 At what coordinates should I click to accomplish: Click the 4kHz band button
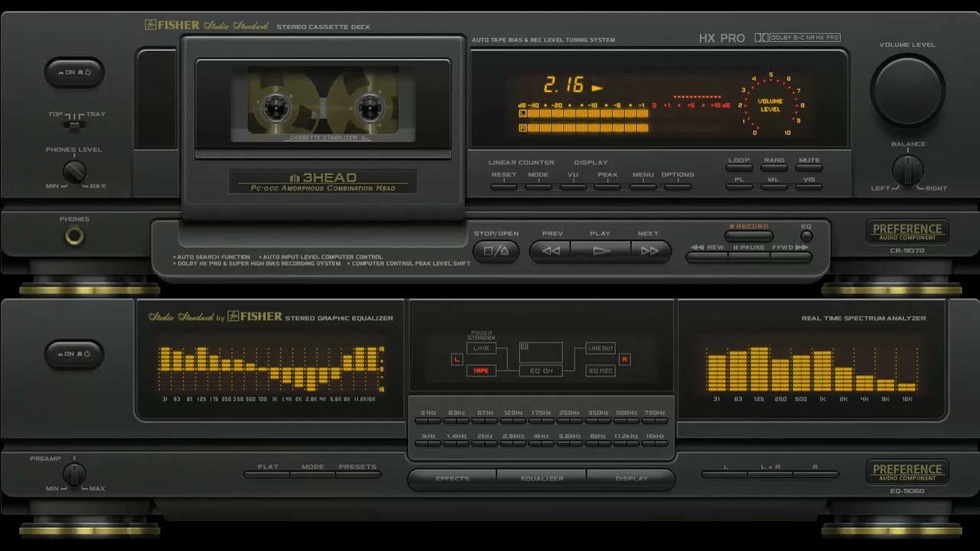coord(541,443)
